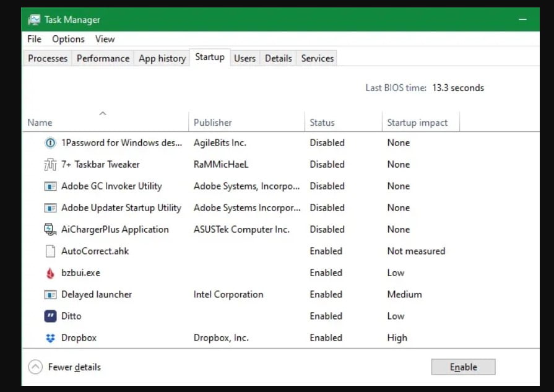The image size is (554, 392).
Task: Click the 1Password app icon
Action: (x=50, y=143)
